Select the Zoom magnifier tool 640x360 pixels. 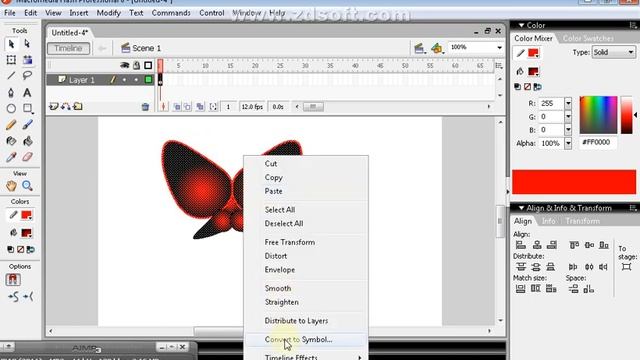27,186
